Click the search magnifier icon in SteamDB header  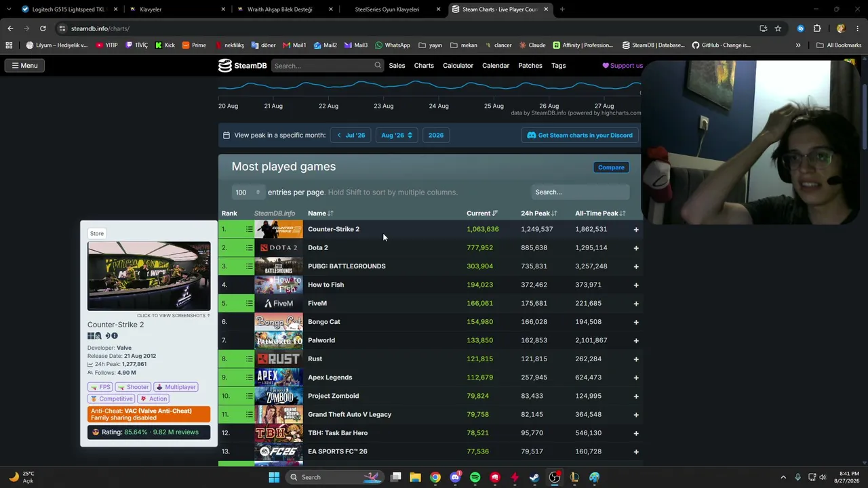(378, 66)
